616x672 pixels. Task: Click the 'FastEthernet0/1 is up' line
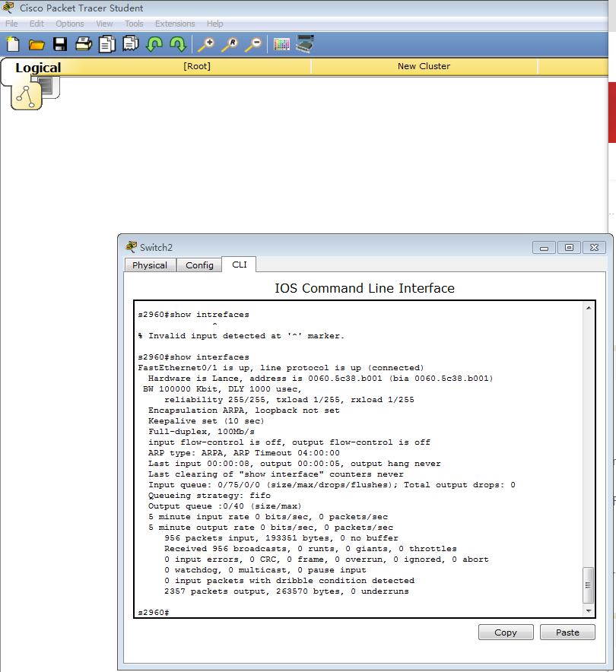(281, 368)
